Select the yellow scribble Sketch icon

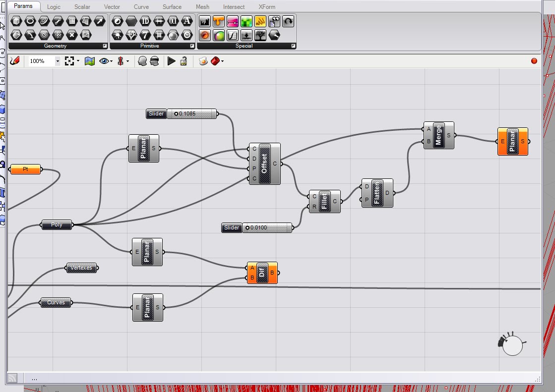coord(260,22)
